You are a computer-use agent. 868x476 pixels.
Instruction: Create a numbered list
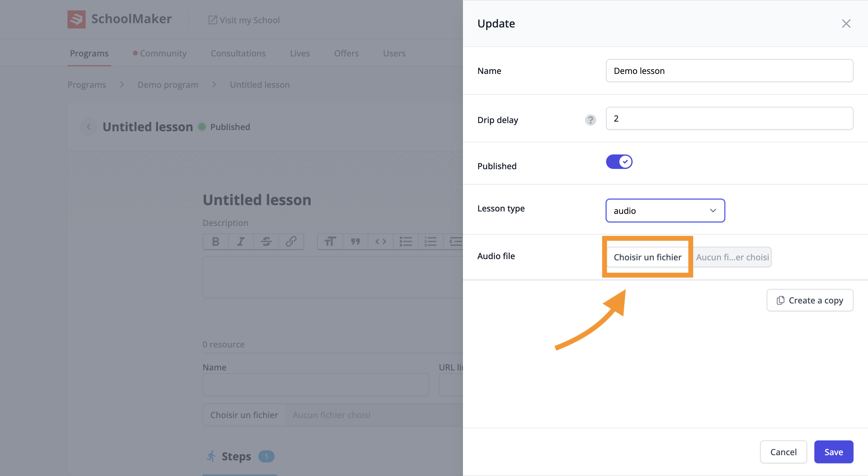(x=431, y=242)
